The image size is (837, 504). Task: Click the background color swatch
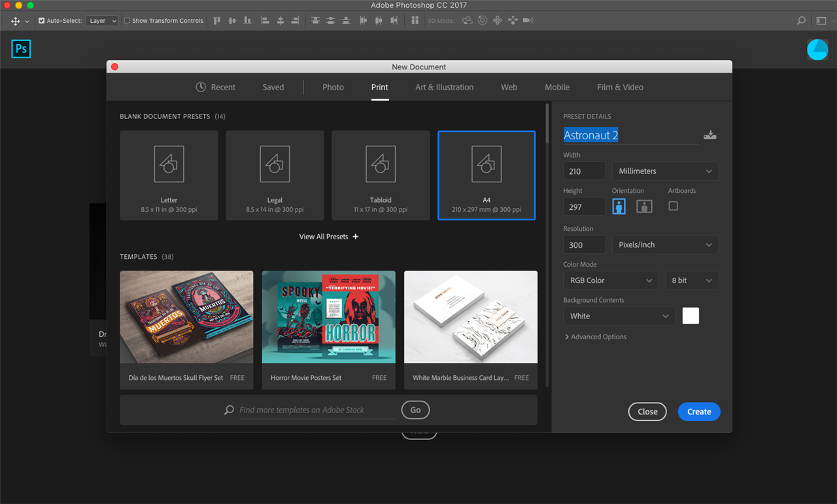pos(691,316)
